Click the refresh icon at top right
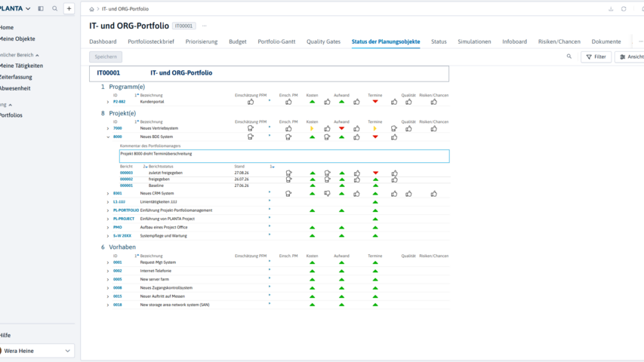Viewport: 644px width, 362px height. click(x=624, y=9)
